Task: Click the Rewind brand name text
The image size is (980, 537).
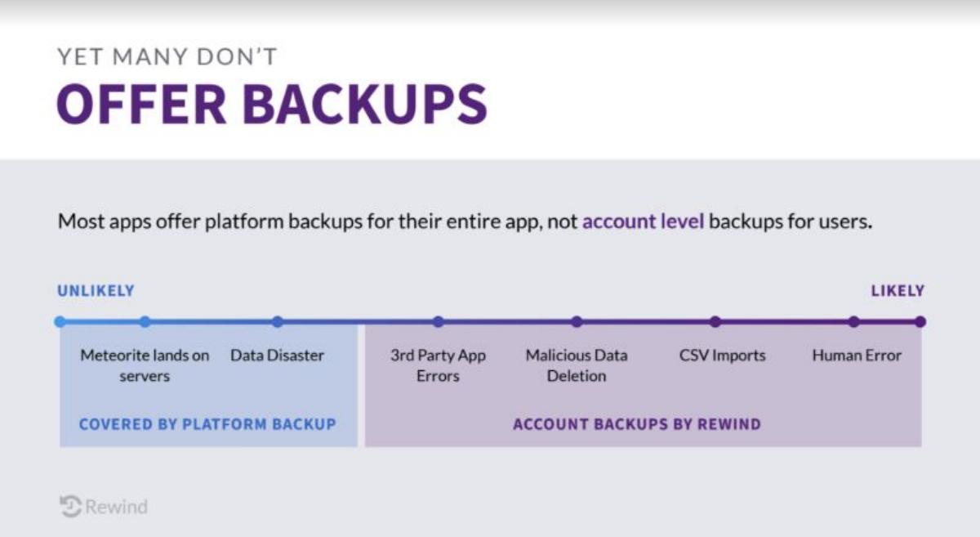Action: [117, 507]
